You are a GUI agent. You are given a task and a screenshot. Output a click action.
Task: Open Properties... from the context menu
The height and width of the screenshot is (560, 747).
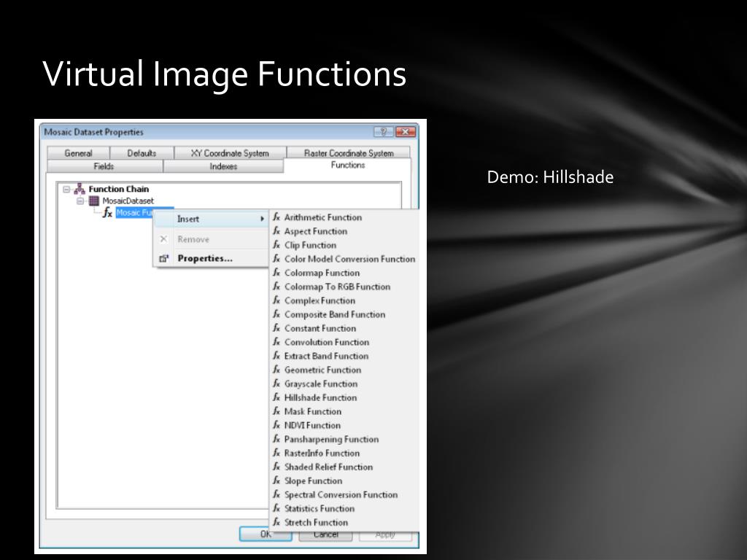click(x=211, y=258)
